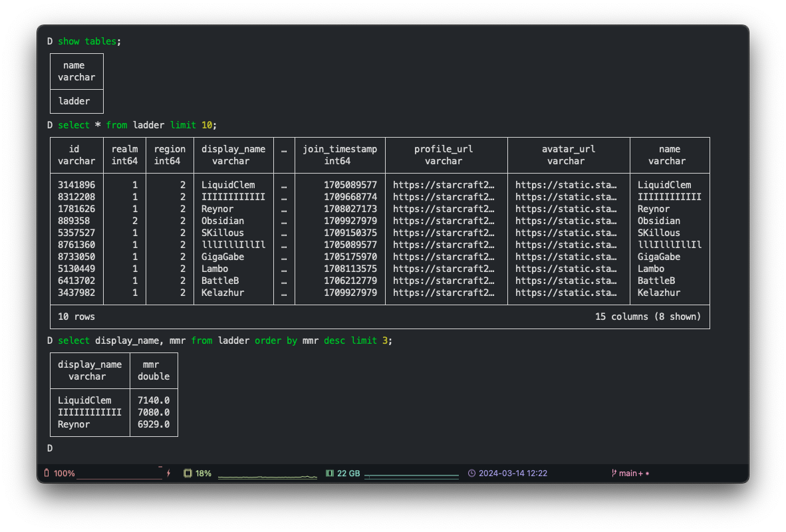
Task: Select the mmr value 7140.0 for LiquidClem
Action: click(x=152, y=400)
